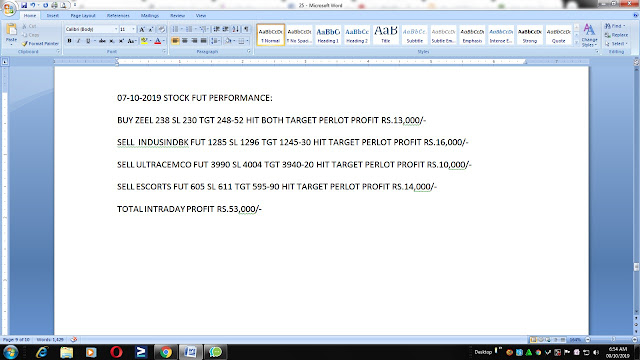Align text left
Screen dimensions: 640x360
[176, 41]
